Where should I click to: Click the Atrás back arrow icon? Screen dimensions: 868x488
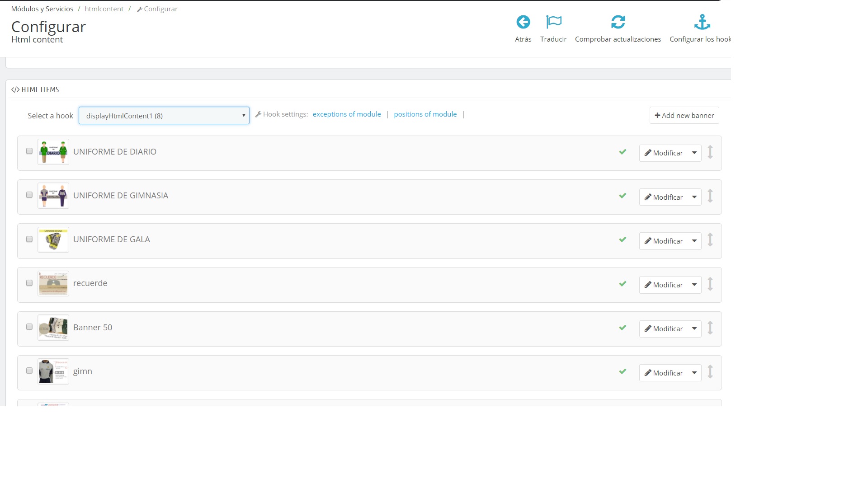pyautogui.click(x=523, y=22)
